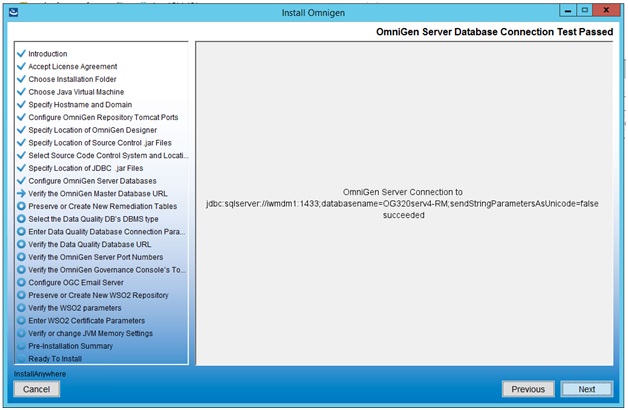
Task: Click checkmark beside Configure OmniGen Repository Tomcat Ports
Action: pos(22,117)
